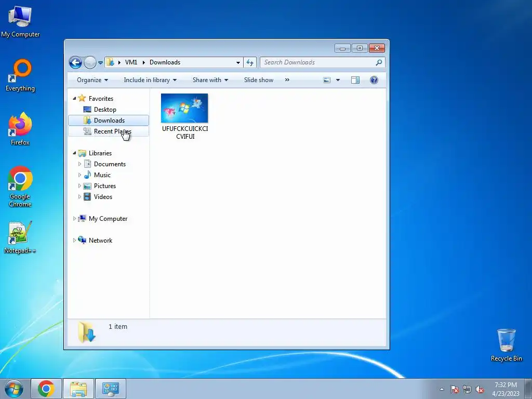Viewport: 532px width, 399px height.
Task: Refresh the Downloads folder view
Action: [x=250, y=62]
